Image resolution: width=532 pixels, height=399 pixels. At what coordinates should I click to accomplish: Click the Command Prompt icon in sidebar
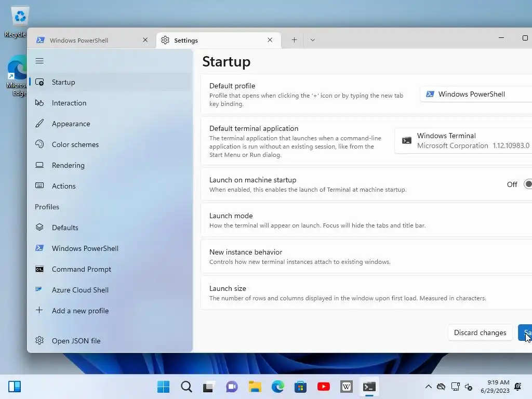(x=39, y=269)
